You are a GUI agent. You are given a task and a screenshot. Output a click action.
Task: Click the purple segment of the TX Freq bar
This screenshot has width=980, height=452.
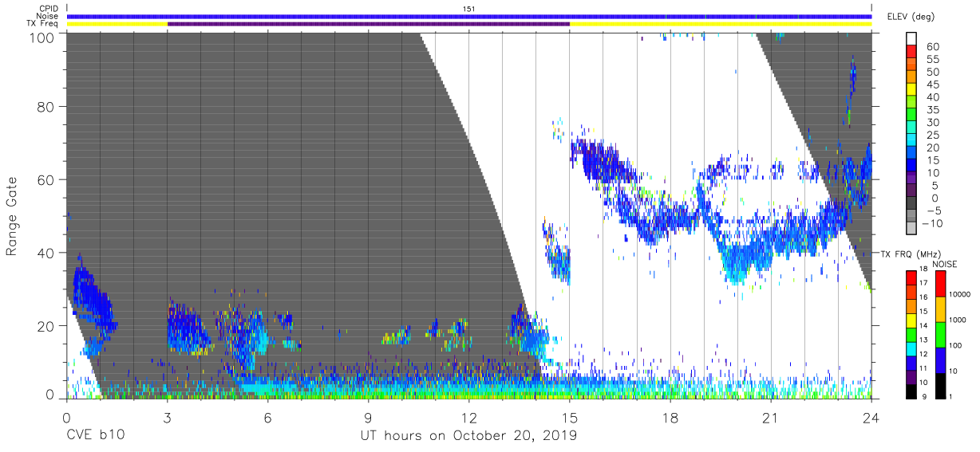(369, 24)
